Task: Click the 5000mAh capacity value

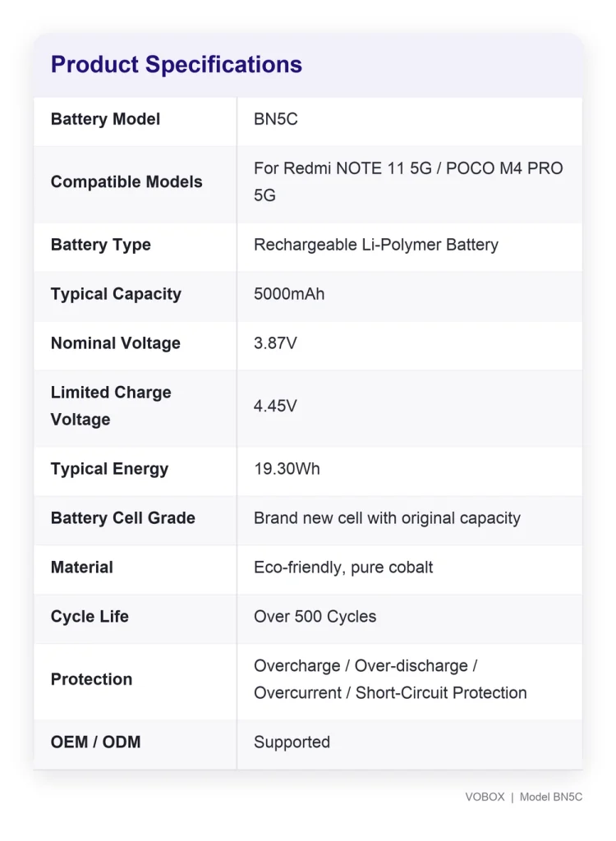Action: tap(289, 294)
